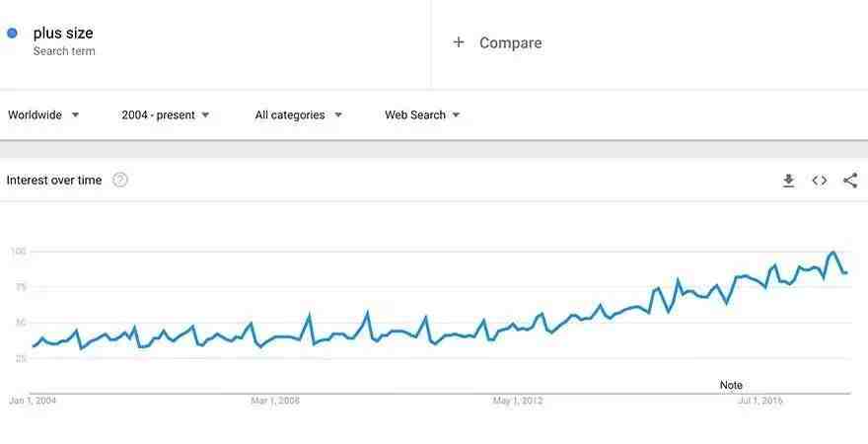This screenshot has height=444, width=868.
Task: Click the peak point of the trend line
Action: [833, 253]
